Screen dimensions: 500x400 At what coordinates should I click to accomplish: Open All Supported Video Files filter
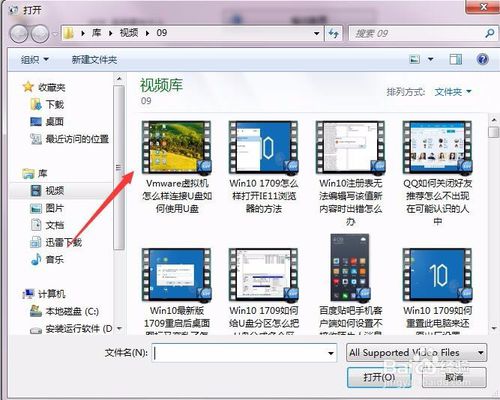[416, 353]
